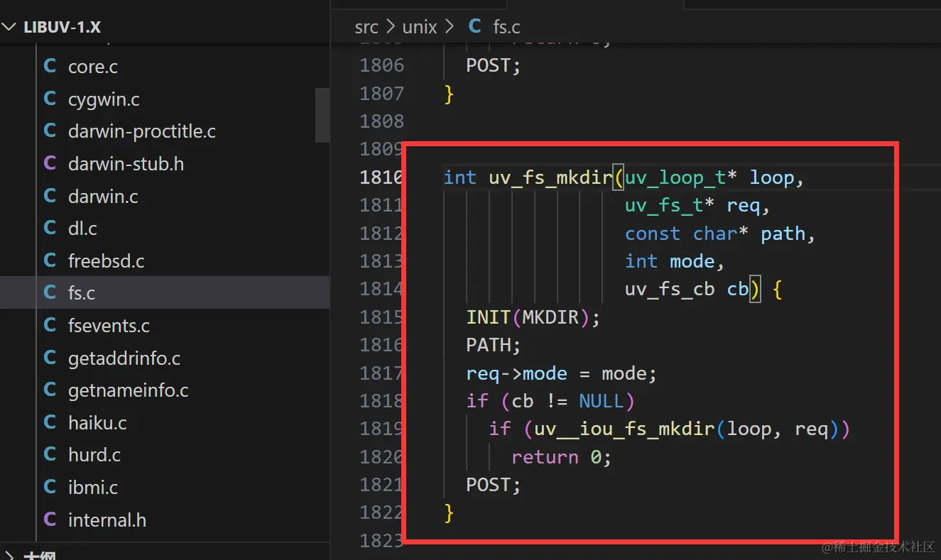Click the src item in the breadcrumb bar
This screenshot has width=941, height=560.
coord(366,26)
